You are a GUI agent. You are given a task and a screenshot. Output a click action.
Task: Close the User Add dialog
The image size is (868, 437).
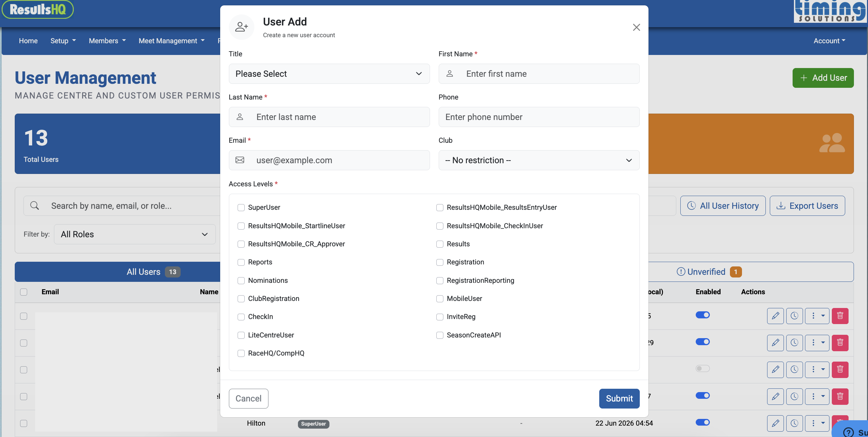point(636,27)
